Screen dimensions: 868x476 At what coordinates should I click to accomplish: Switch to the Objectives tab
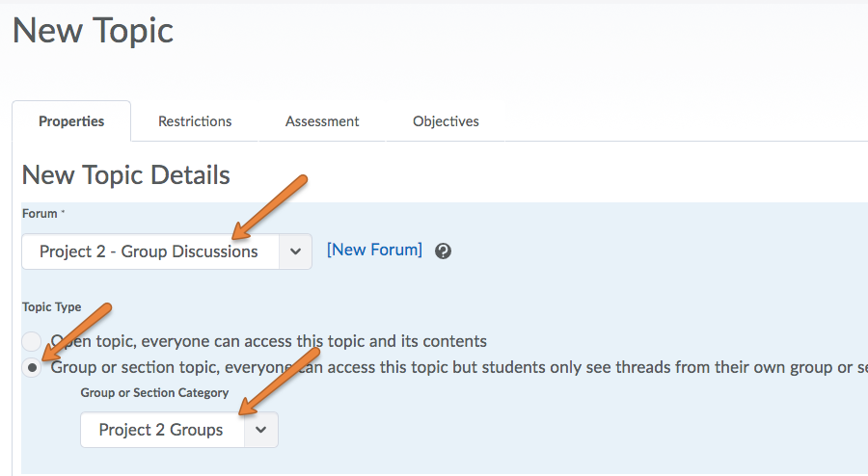coord(446,121)
